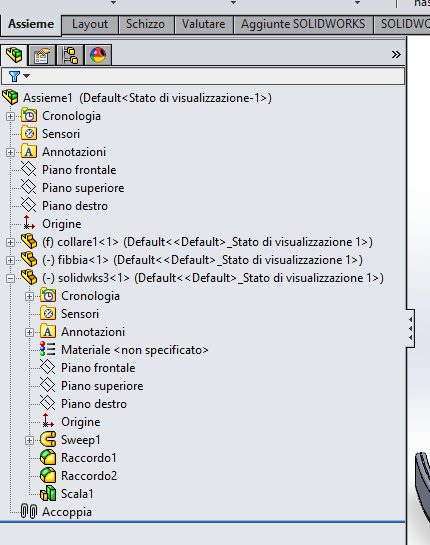430x545 pixels.
Task: Select the Accoppia mates label
Action: 67,512
